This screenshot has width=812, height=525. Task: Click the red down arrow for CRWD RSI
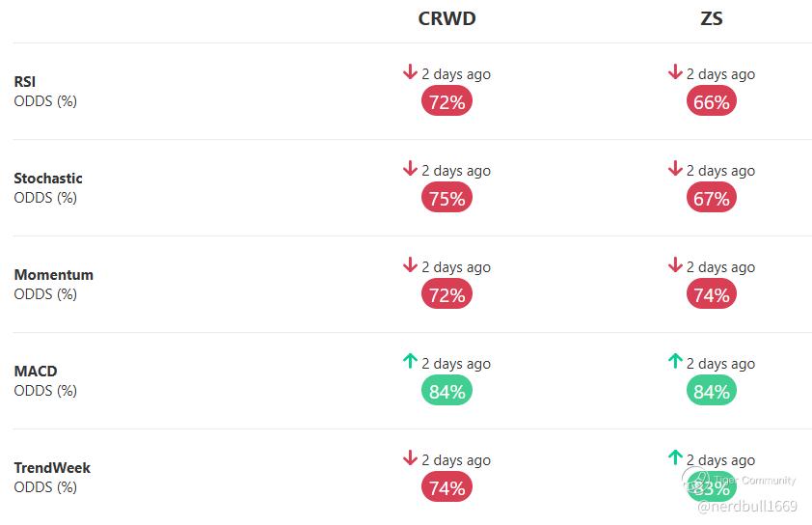point(410,72)
